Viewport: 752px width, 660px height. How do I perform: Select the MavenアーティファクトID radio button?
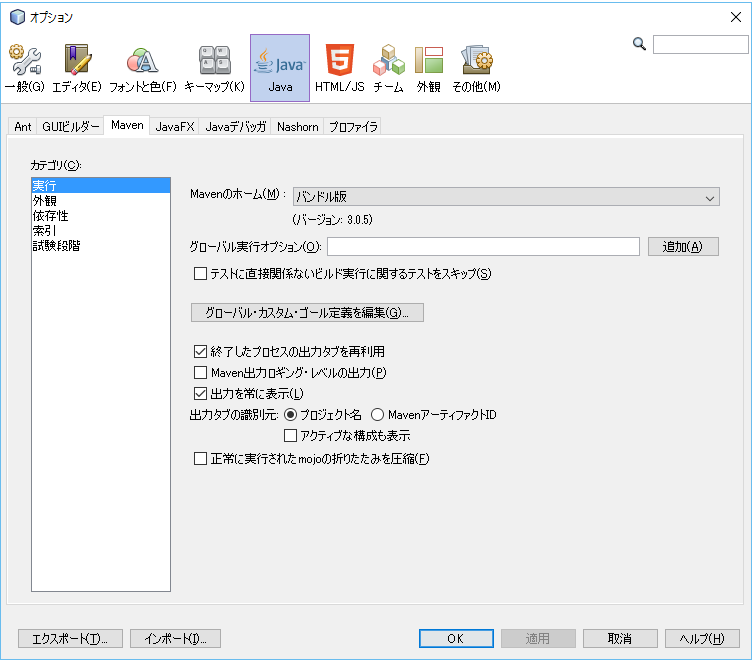pyautogui.click(x=377, y=414)
